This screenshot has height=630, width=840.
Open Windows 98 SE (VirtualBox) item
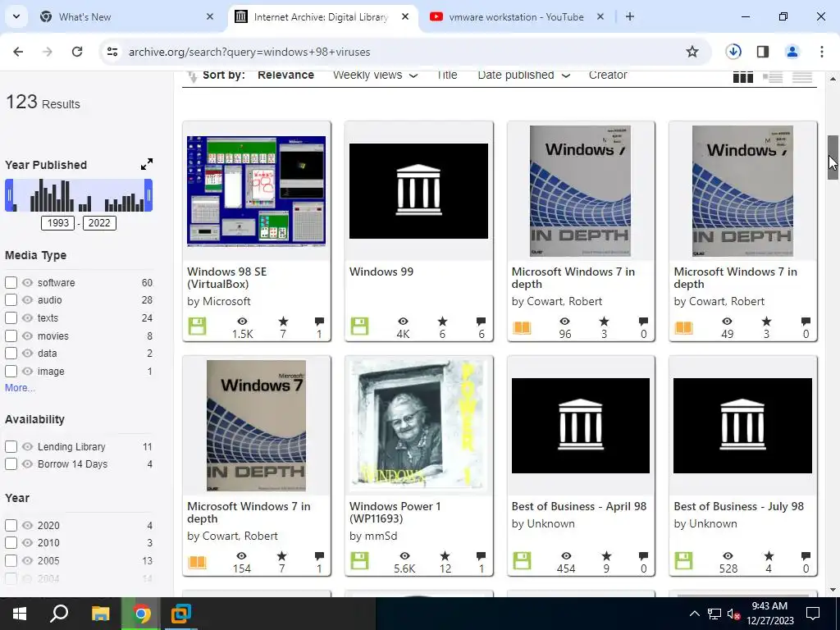(x=226, y=277)
